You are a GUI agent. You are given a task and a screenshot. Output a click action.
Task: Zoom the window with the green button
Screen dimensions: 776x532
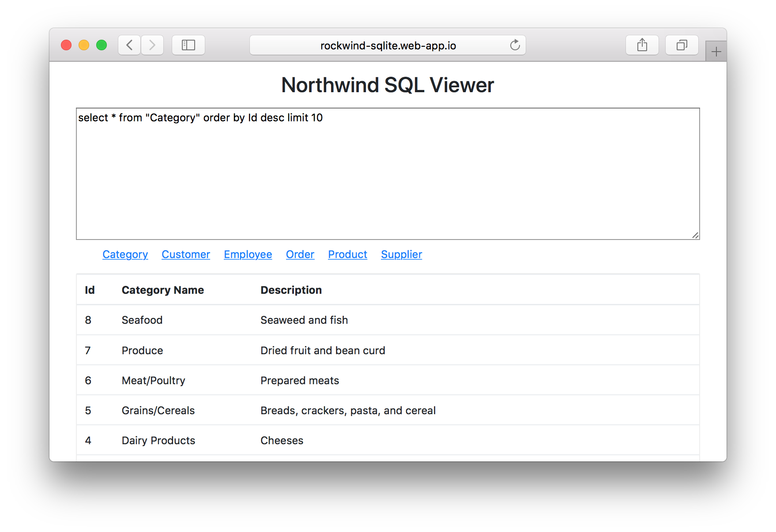coord(102,45)
